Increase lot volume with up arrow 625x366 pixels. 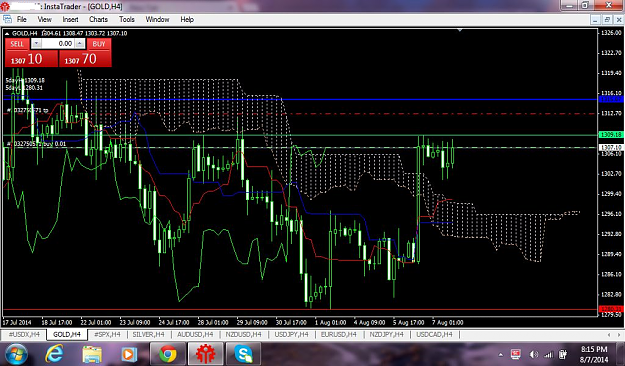click(80, 44)
